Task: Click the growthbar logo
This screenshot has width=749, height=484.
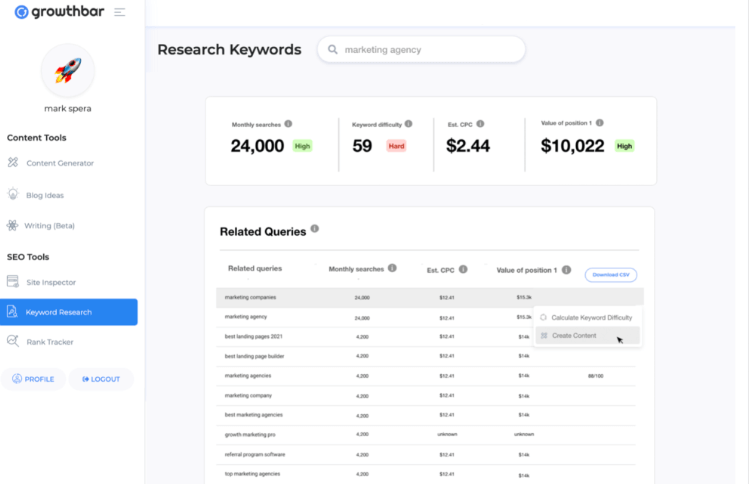Action: 59,11
